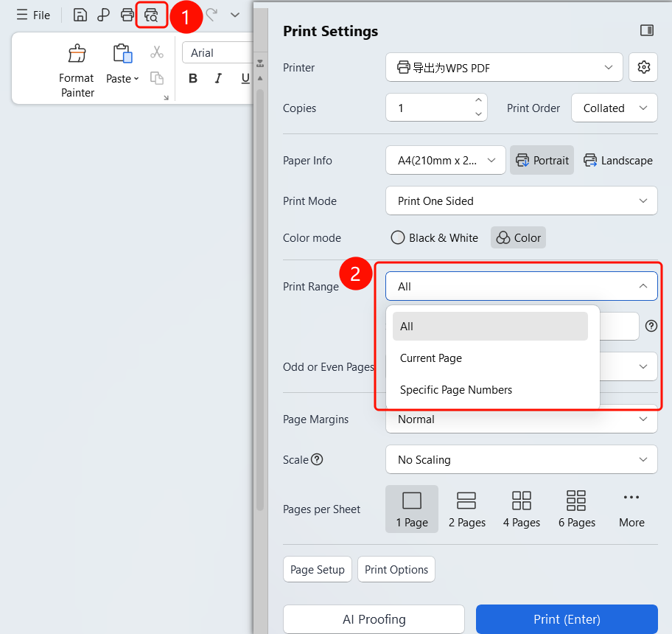Select 2 Pages per sheet
Viewport: 672px width, 634px height.
pyautogui.click(x=466, y=509)
